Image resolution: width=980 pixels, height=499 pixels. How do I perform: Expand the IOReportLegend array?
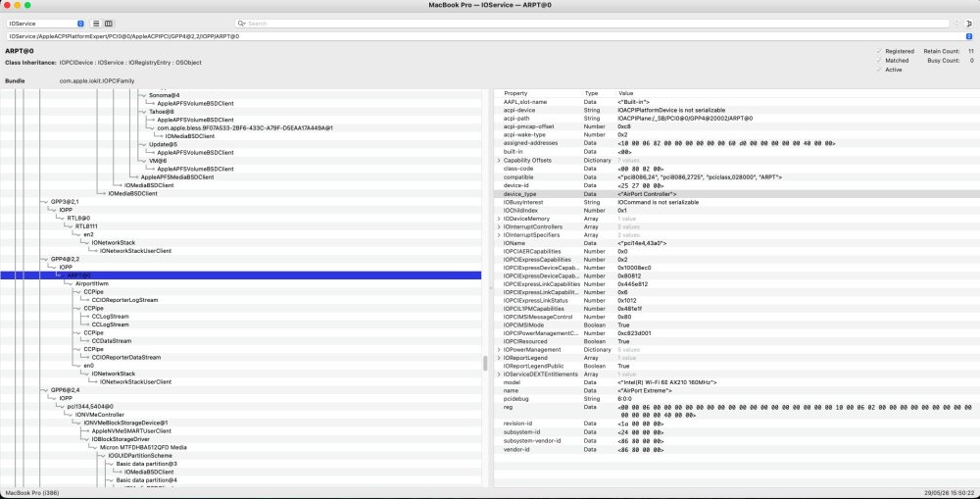(x=499, y=358)
